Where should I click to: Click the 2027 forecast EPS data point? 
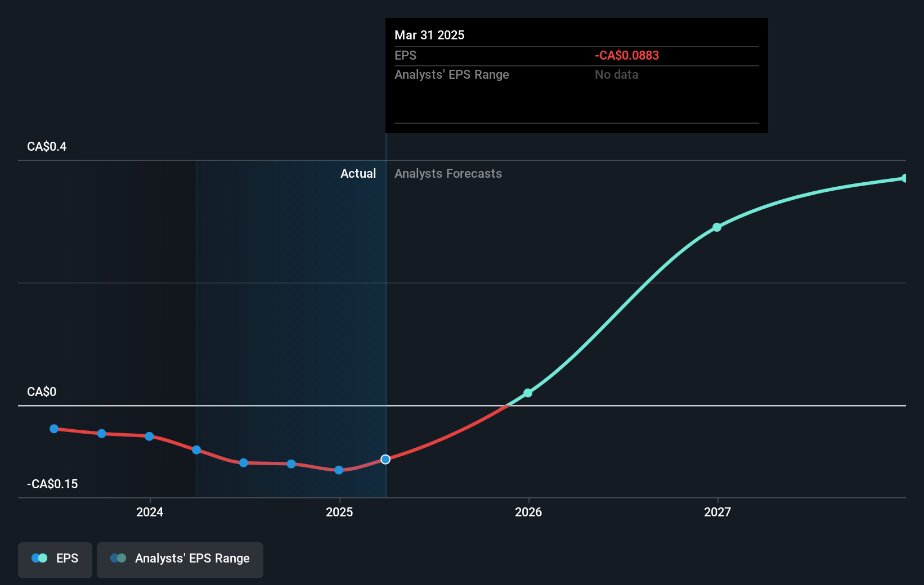pos(717,227)
